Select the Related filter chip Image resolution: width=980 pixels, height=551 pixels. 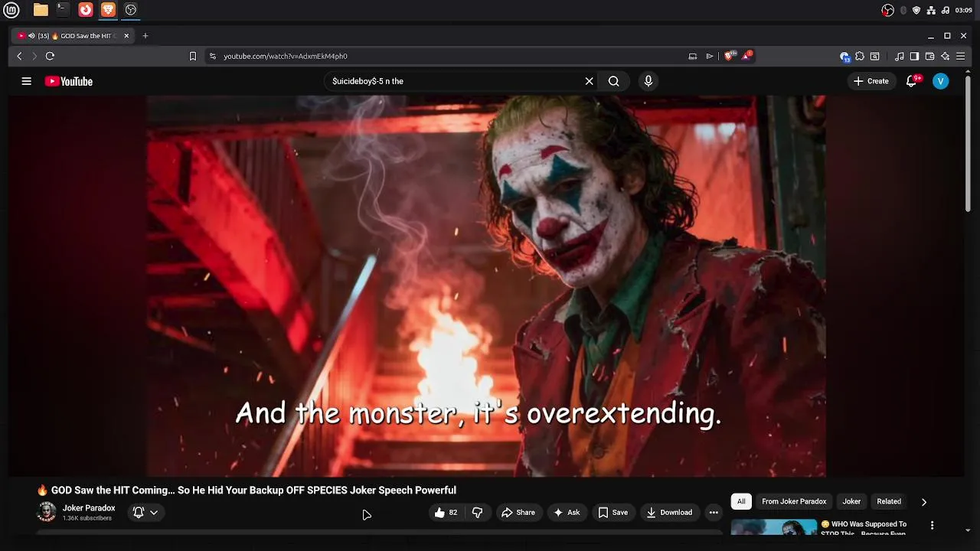pos(889,501)
